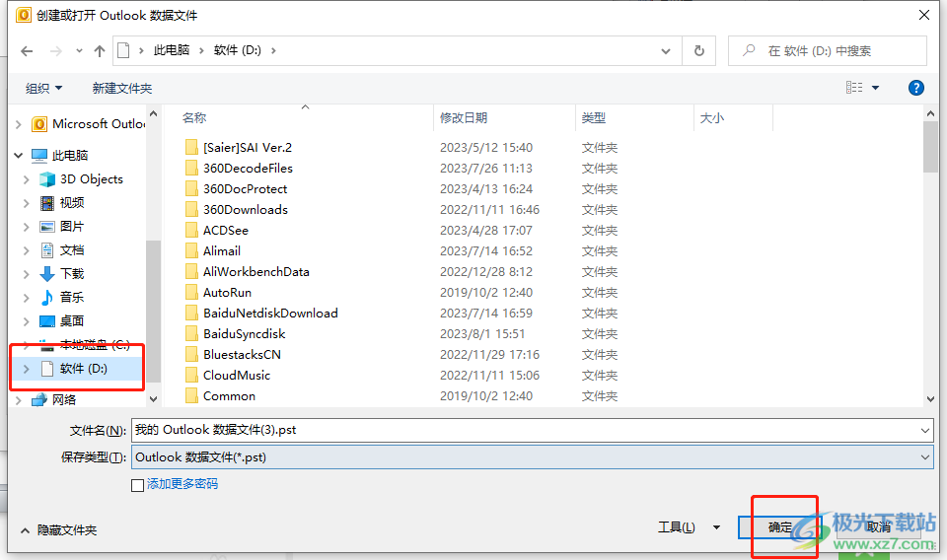
Task: Click the BaiduSyncdisk folder icon
Action: click(x=191, y=333)
